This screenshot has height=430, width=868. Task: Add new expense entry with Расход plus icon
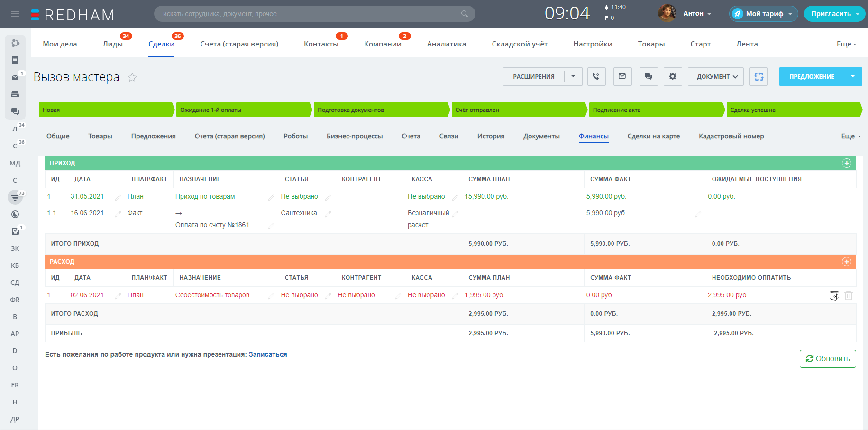point(846,262)
